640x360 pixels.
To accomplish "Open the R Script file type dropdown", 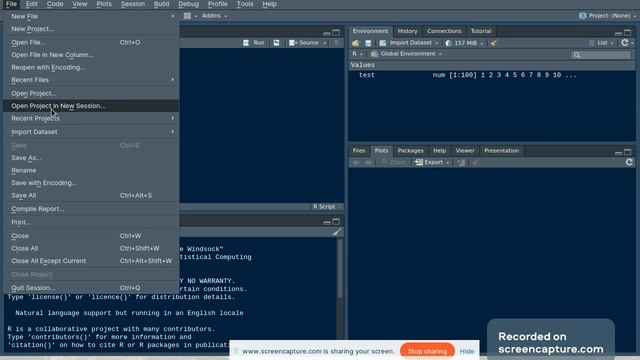I will [327, 207].
